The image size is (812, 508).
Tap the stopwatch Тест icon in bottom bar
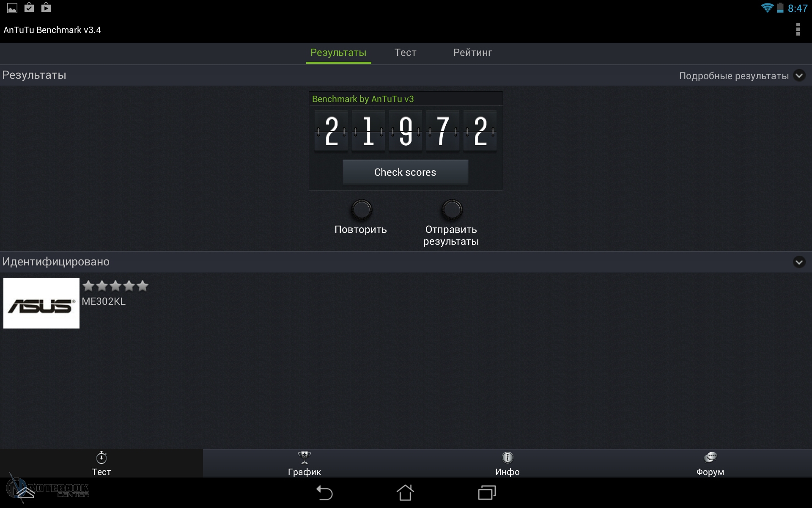[x=101, y=458]
